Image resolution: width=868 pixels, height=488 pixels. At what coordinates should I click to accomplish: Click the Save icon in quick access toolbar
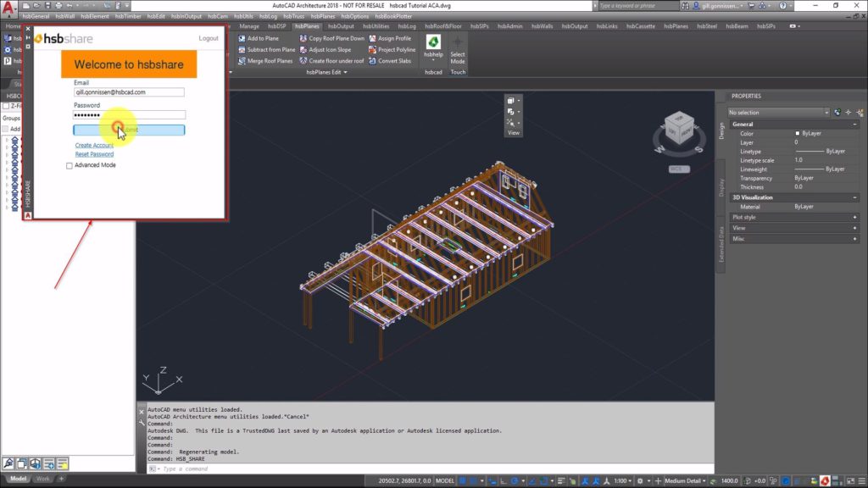47,6
